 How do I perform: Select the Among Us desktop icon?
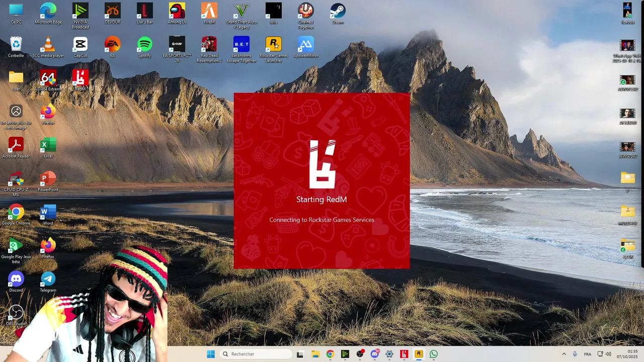(x=177, y=14)
